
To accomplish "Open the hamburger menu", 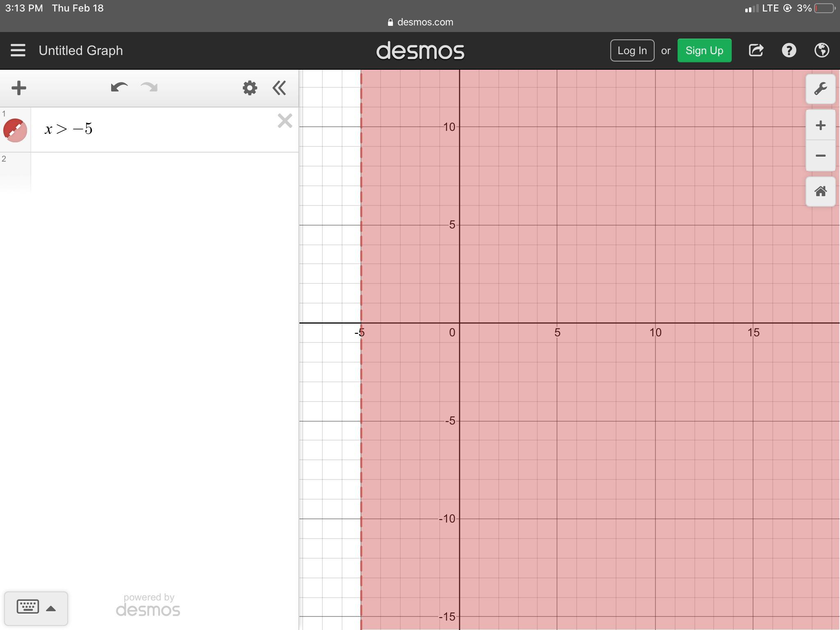I will pyautogui.click(x=18, y=50).
